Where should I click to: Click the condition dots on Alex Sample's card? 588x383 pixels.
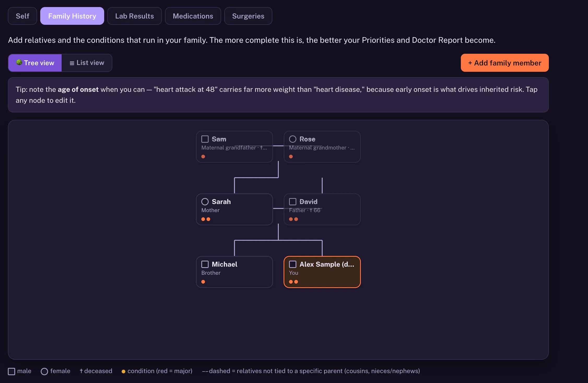click(x=293, y=282)
